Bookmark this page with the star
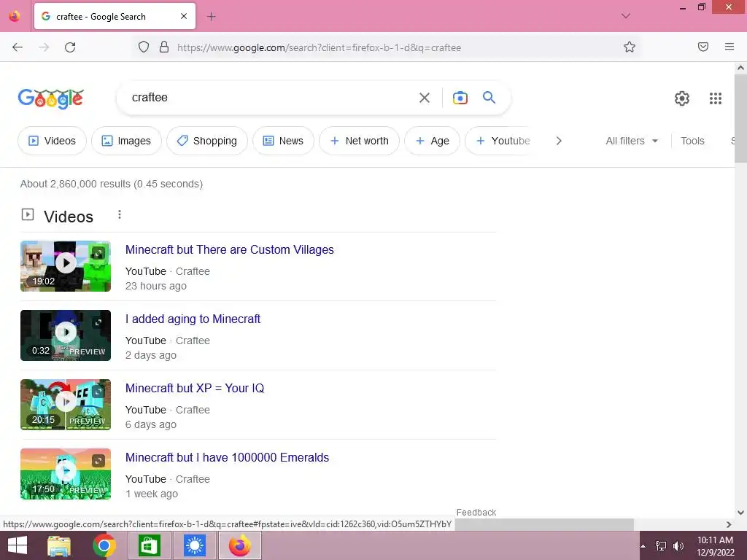This screenshot has height=560, width=747. [x=630, y=47]
